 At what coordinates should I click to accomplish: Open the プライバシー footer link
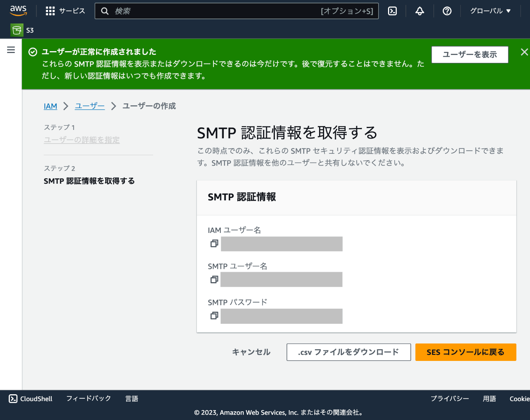450,398
